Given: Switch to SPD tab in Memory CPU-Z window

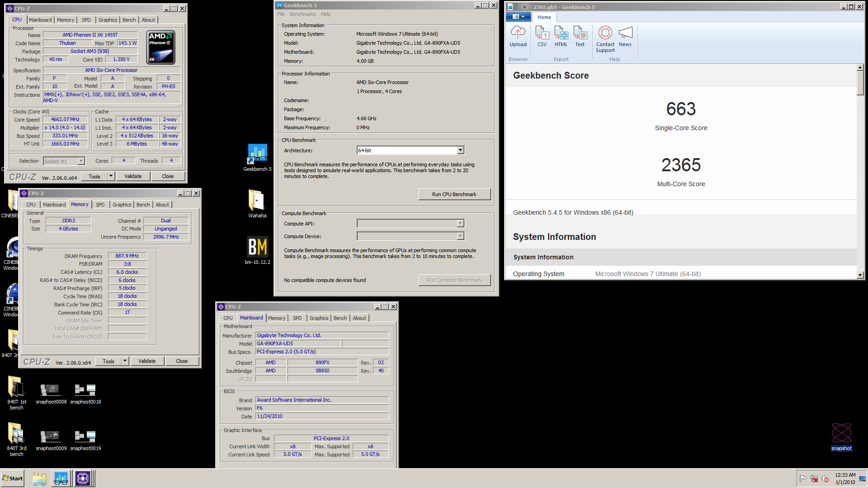Looking at the screenshot, I should (100, 205).
